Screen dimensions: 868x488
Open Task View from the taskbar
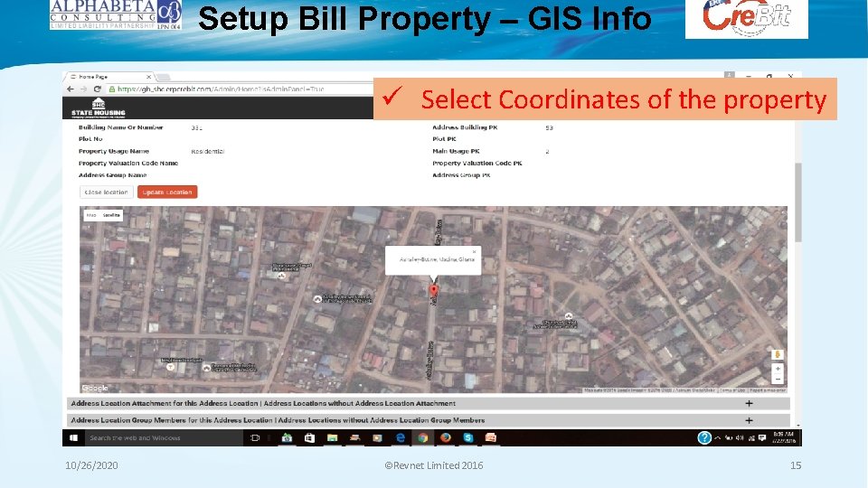(x=255, y=437)
